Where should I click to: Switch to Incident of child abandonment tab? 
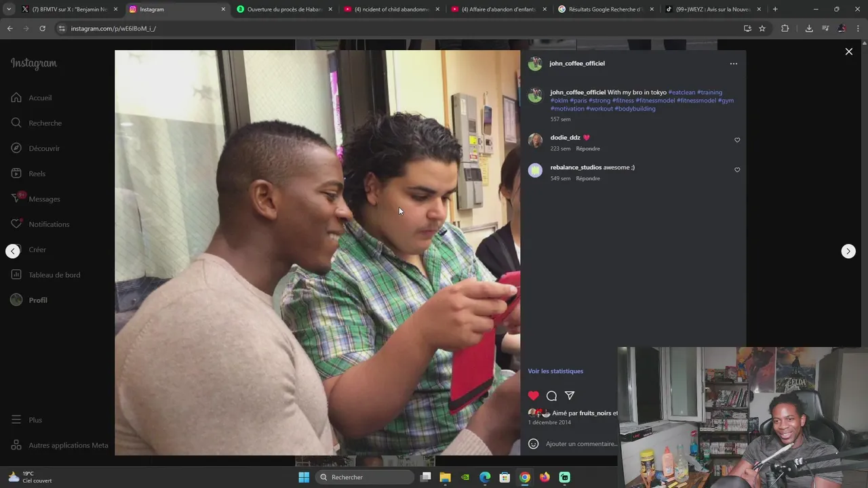click(392, 9)
